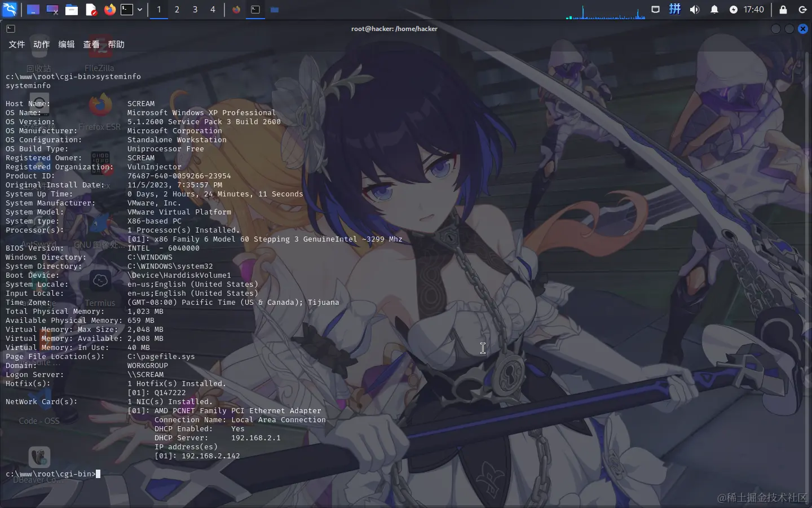Click the Pinyin input method indicator
Image resolution: width=812 pixels, height=508 pixels.
[675, 9]
